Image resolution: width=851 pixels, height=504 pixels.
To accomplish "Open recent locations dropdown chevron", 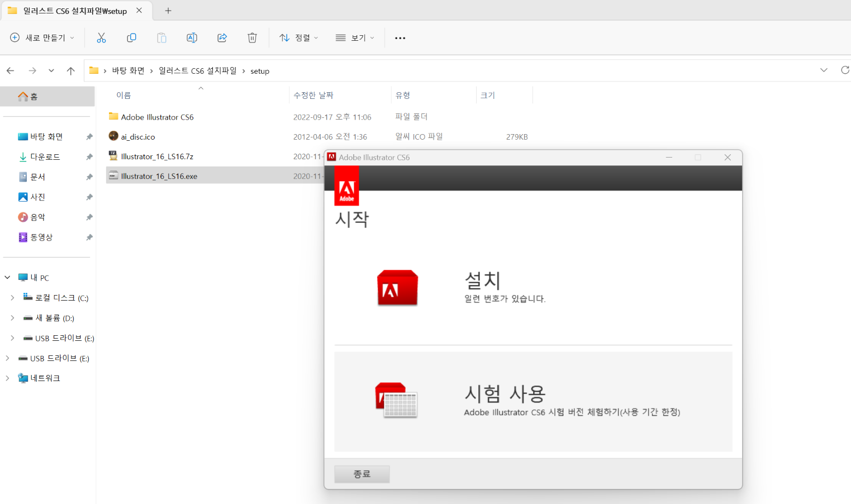I will click(x=51, y=71).
